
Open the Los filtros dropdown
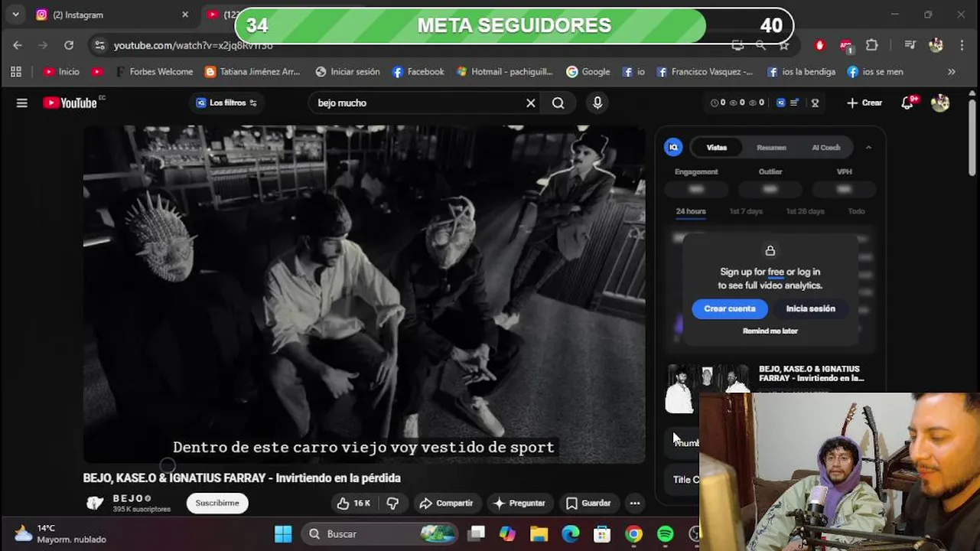pos(227,103)
